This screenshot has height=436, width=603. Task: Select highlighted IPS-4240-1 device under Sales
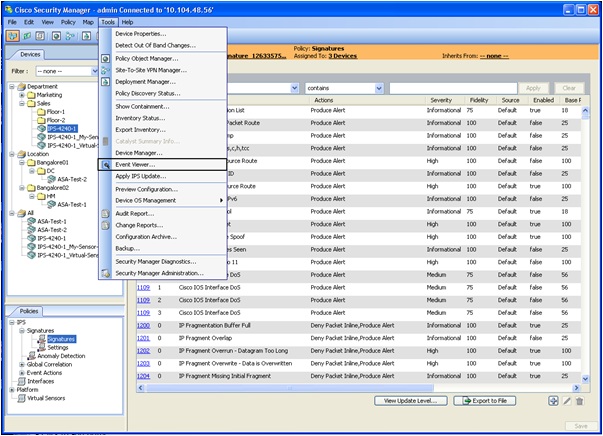[62, 128]
